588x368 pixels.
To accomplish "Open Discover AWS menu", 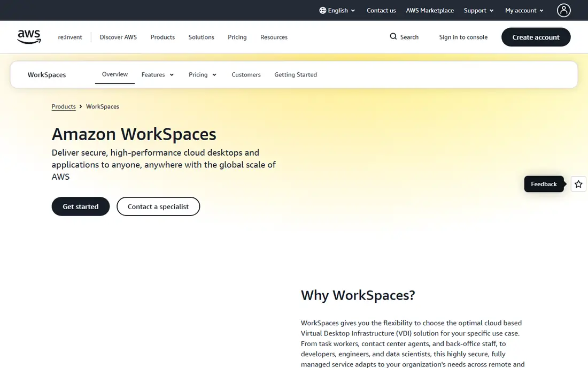I will click(x=118, y=37).
